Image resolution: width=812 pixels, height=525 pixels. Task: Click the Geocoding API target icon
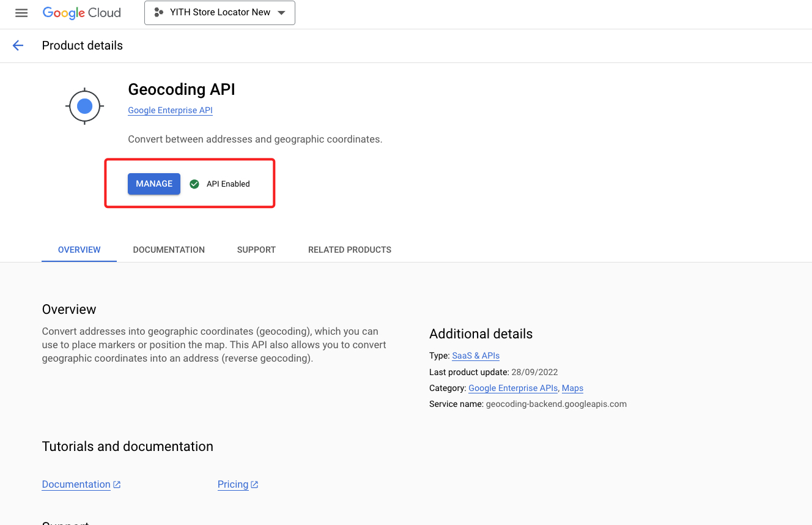[85, 106]
